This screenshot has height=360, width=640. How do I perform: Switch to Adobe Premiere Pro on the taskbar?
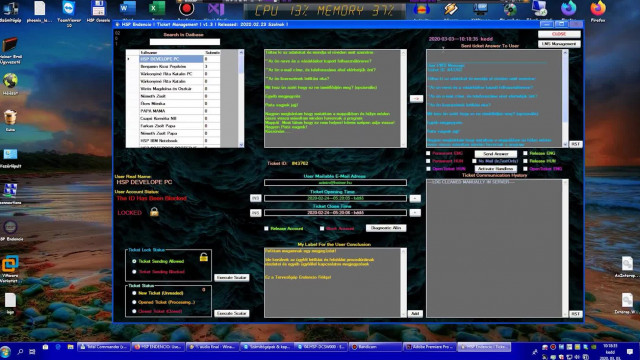pos(429,347)
